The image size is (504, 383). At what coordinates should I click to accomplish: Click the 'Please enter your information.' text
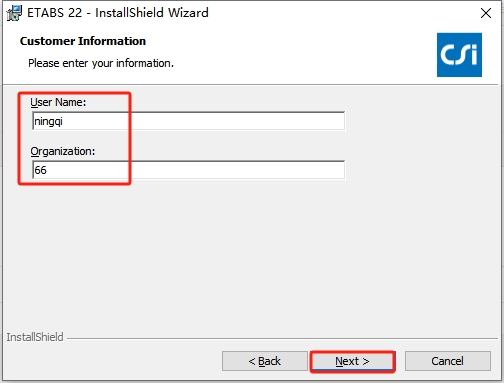[101, 63]
